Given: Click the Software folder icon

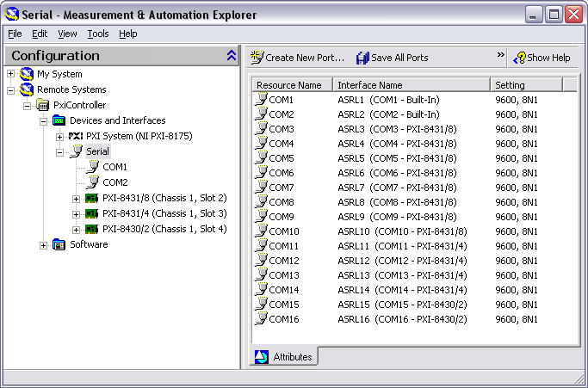Looking at the screenshot, I should tap(59, 244).
